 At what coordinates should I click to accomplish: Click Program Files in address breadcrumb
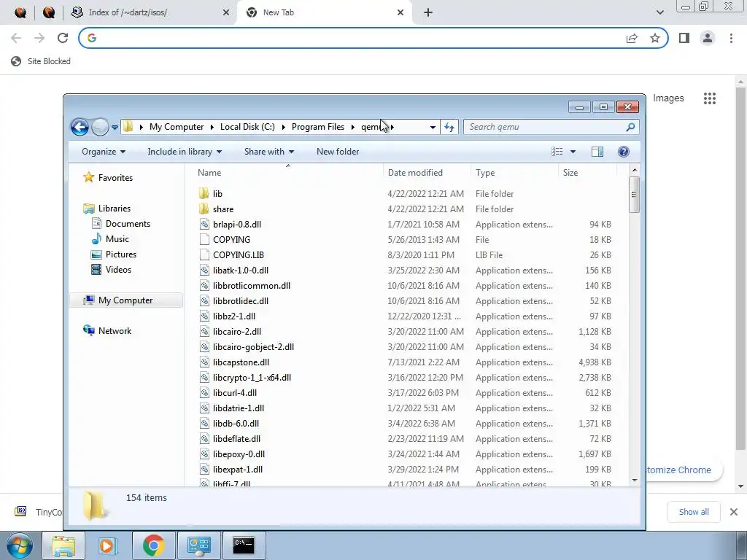[x=318, y=127]
